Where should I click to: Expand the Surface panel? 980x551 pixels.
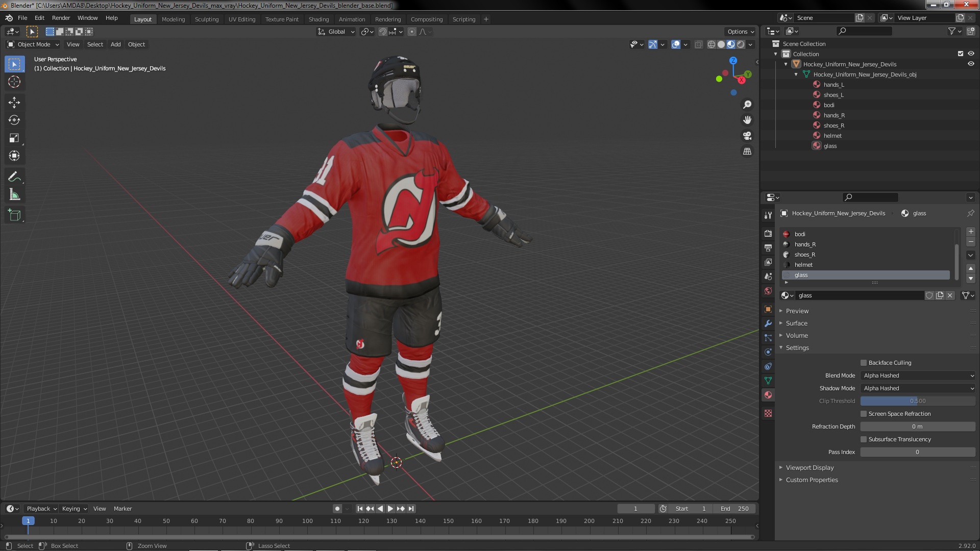[x=796, y=323]
